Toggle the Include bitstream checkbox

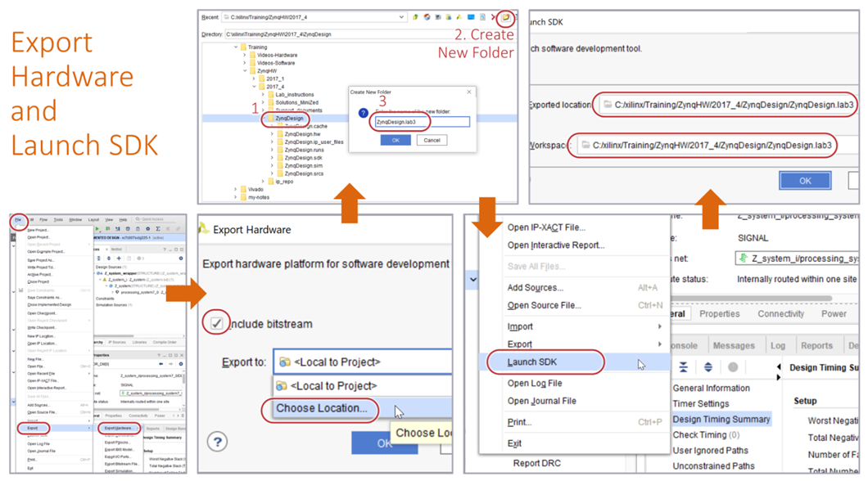216,323
